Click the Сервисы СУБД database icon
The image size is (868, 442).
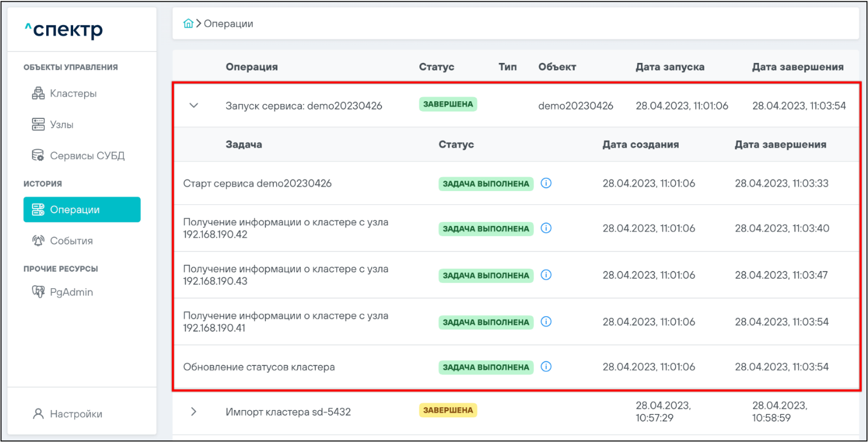coord(38,156)
